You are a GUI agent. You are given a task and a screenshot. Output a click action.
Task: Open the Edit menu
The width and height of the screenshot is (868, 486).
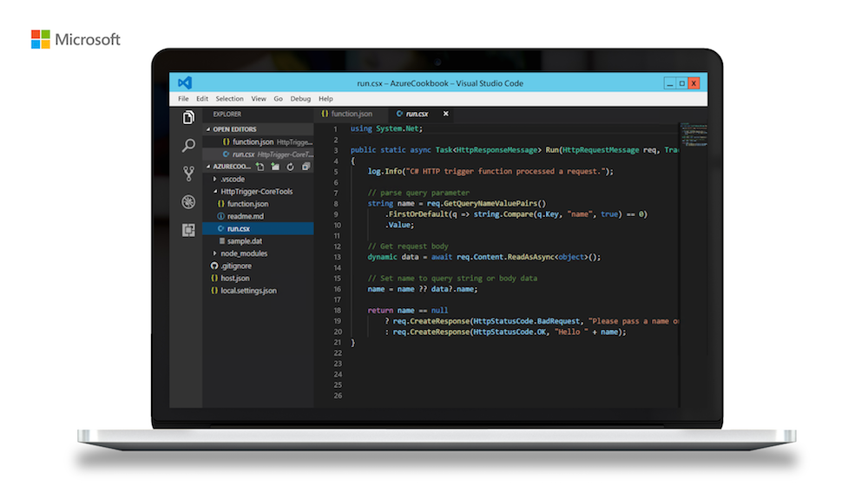coord(202,99)
